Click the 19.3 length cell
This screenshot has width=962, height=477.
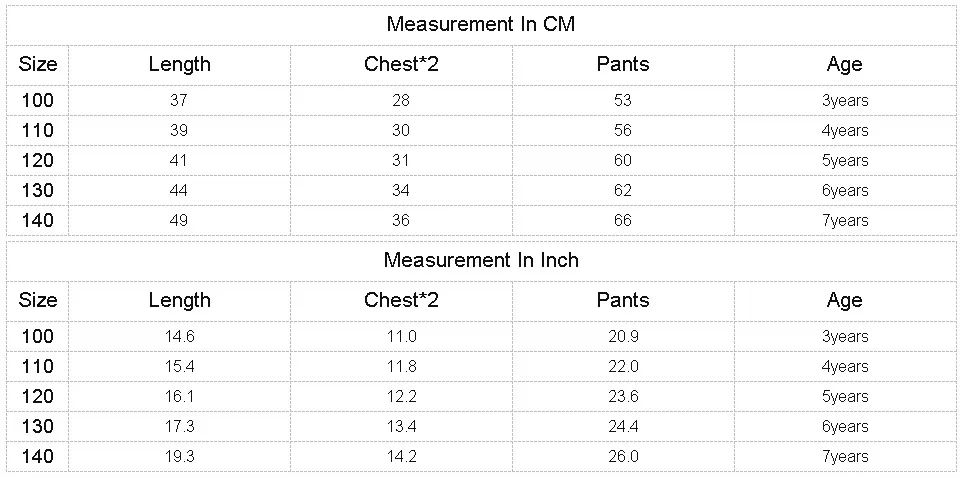pyautogui.click(x=179, y=456)
